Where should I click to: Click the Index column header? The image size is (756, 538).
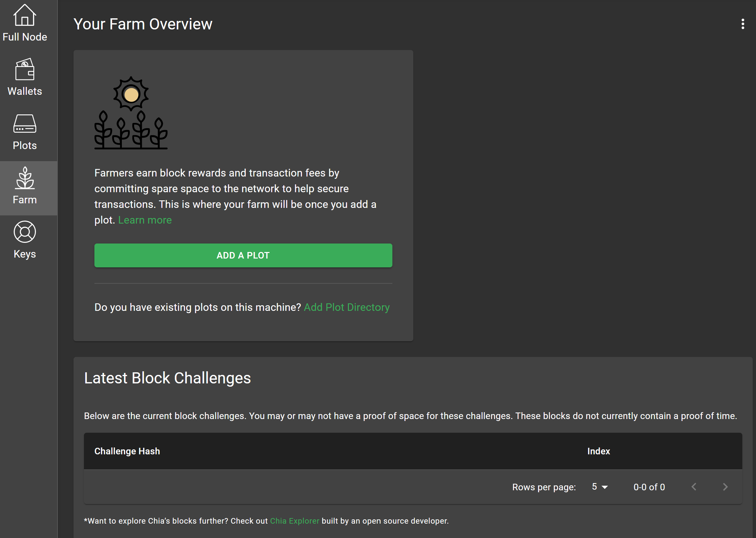pos(599,451)
